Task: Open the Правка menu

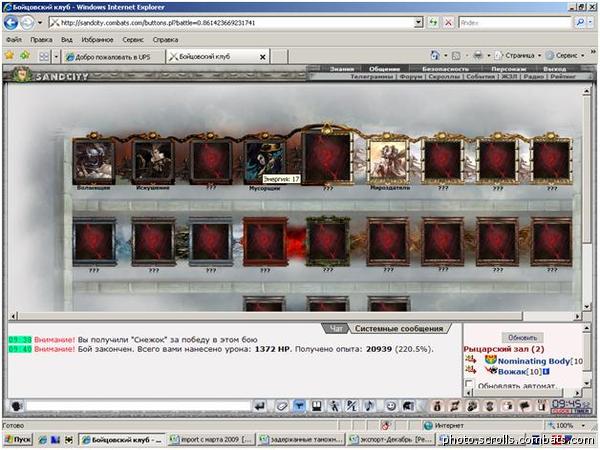Action: [41, 39]
